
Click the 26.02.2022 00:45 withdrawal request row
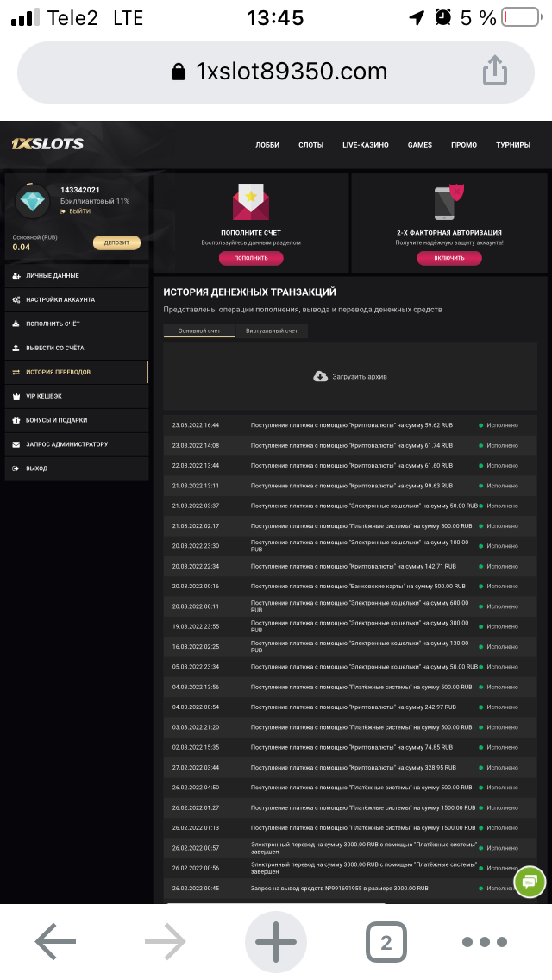(x=350, y=889)
